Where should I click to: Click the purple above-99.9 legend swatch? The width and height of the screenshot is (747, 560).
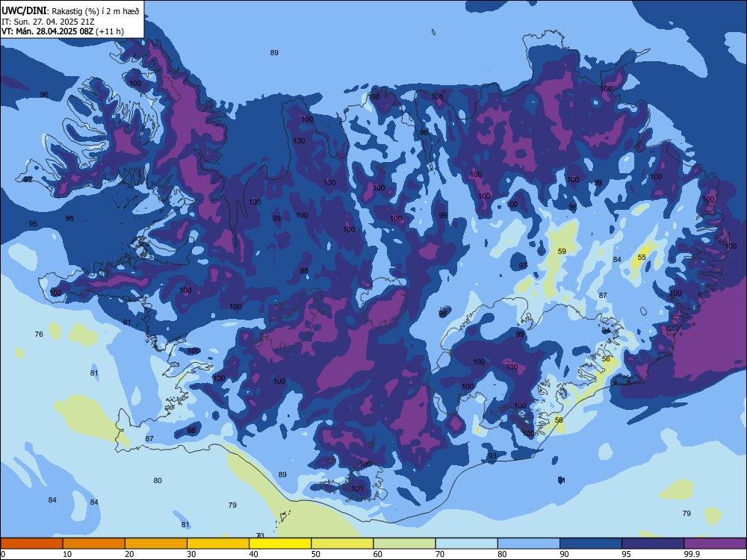pos(715,544)
